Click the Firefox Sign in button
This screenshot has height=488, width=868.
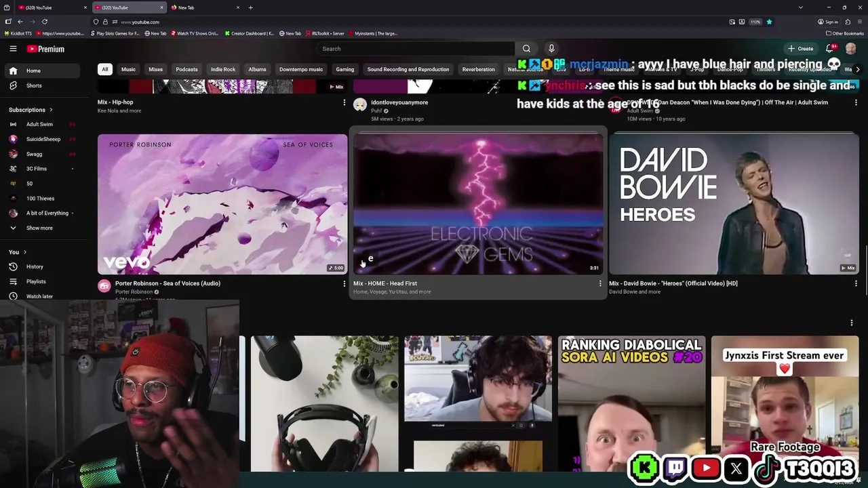tap(829, 22)
